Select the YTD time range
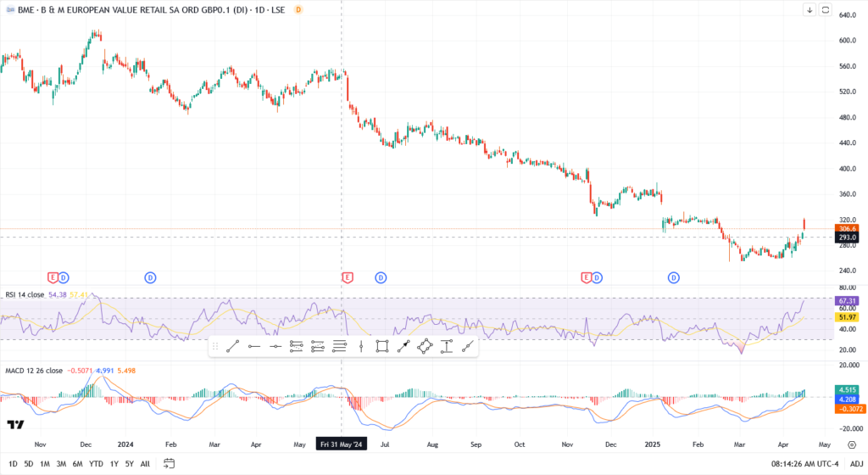This screenshot has height=475, width=868. [x=96, y=464]
